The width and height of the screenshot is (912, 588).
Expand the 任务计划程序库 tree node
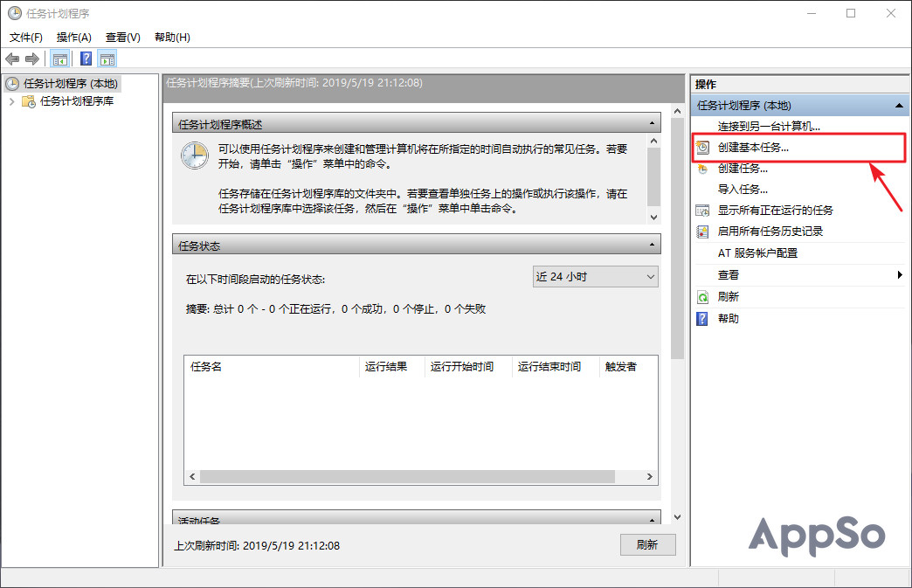tap(11, 101)
